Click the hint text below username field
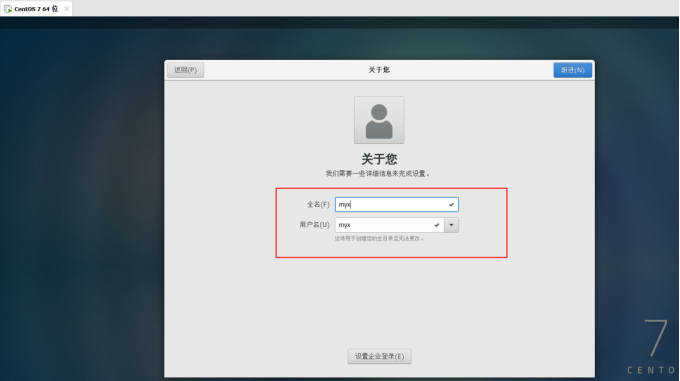Image resolution: width=680 pixels, height=381 pixels. 379,238
